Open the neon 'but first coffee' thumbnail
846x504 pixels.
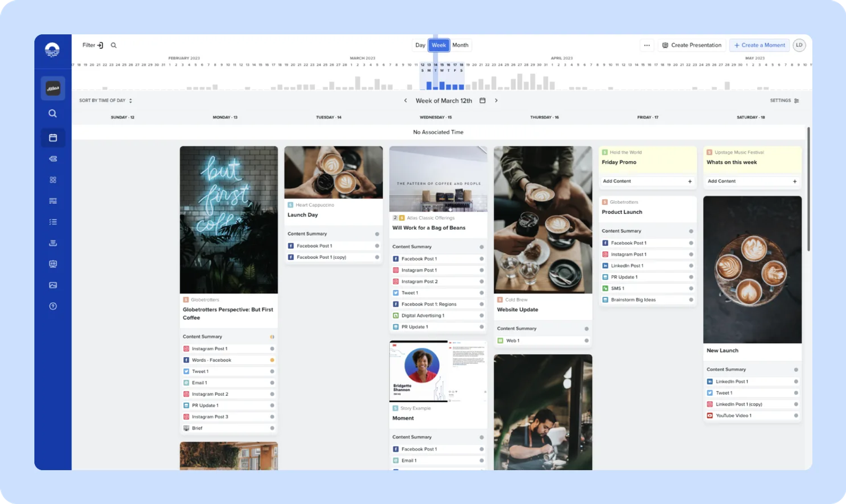pos(228,220)
